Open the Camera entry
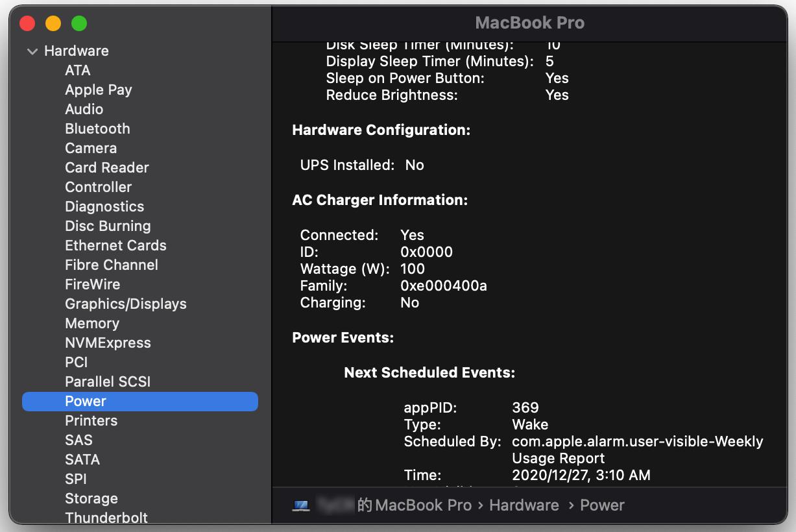Image resolution: width=796 pixels, height=532 pixels. 91,148
